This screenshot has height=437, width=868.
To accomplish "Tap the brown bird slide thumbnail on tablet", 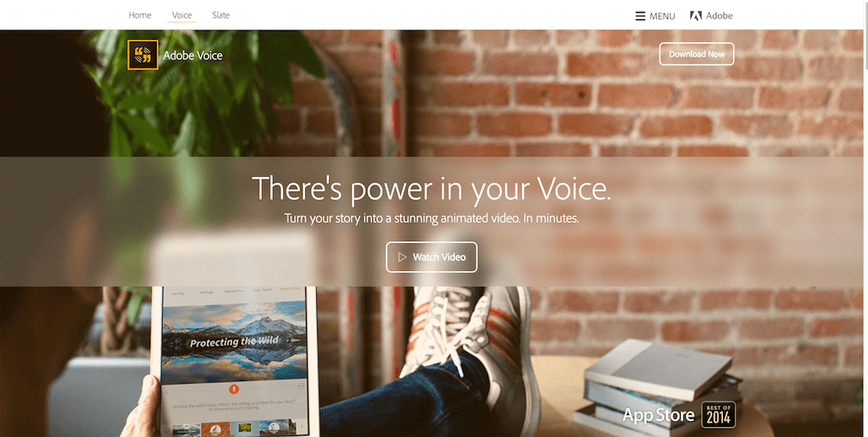I will [216, 429].
